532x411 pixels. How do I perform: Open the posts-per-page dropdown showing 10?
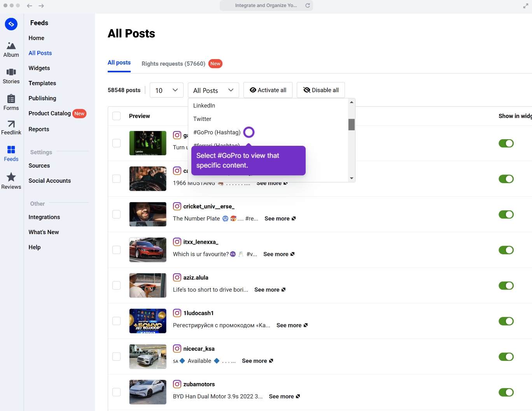(166, 90)
